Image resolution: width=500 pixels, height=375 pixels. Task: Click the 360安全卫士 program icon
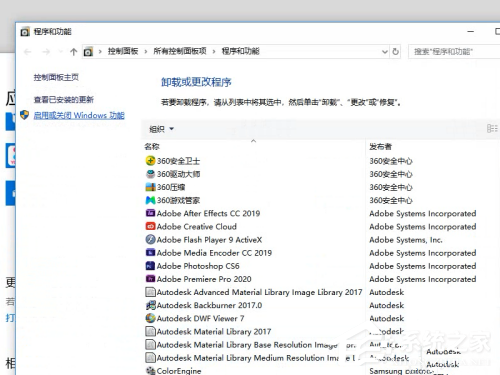coord(150,161)
